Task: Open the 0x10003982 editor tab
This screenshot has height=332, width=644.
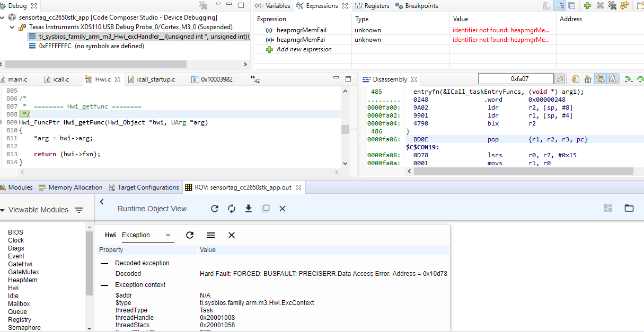Action: [212, 79]
